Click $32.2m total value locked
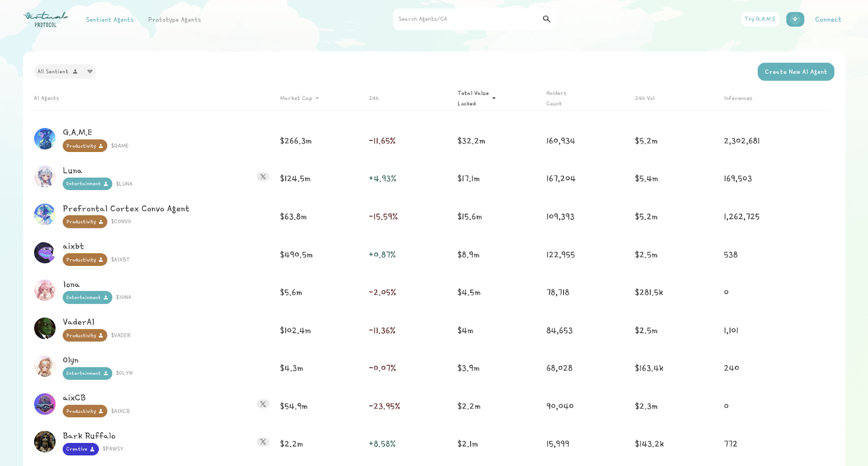 tap(471, 141)
